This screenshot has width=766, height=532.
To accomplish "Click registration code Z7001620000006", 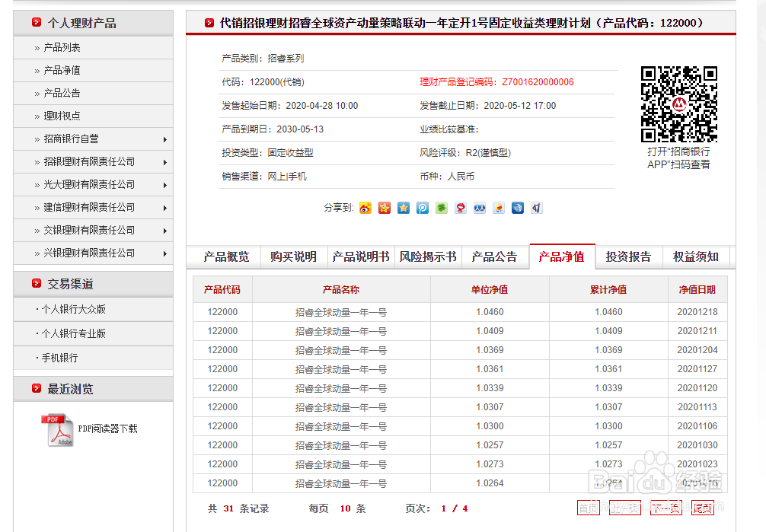I will (x=538, y=82).
